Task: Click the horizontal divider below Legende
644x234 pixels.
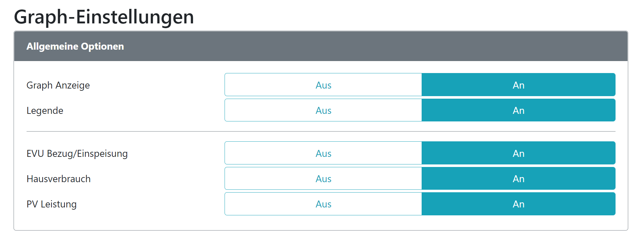Action: point(321,131)
